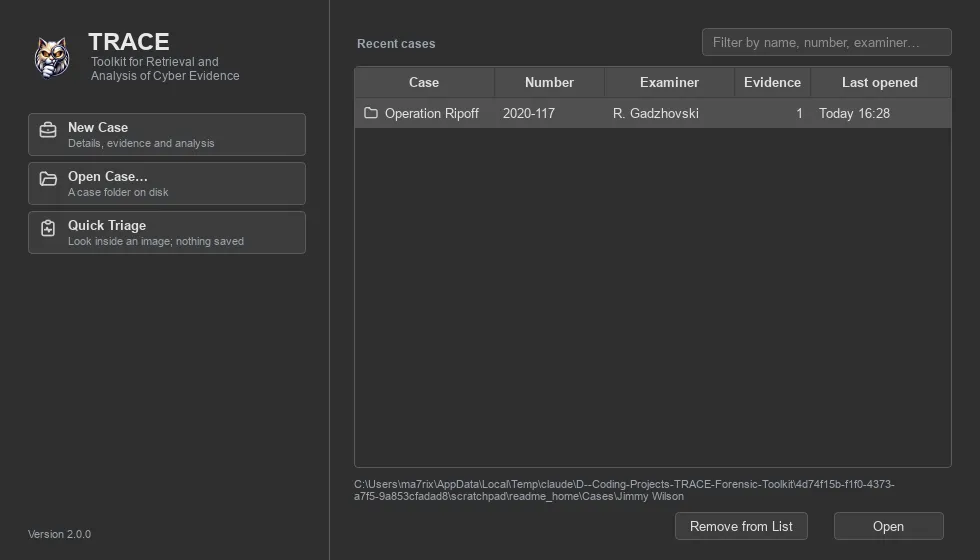Click the Recent cases heading
Screen dimensions: 980x560
[x=396, y=44]
